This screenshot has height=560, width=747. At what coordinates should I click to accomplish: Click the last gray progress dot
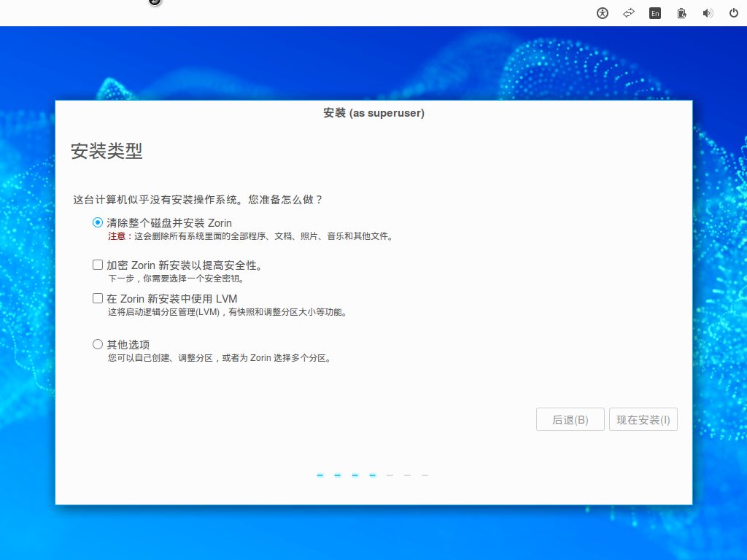point(425,475)
